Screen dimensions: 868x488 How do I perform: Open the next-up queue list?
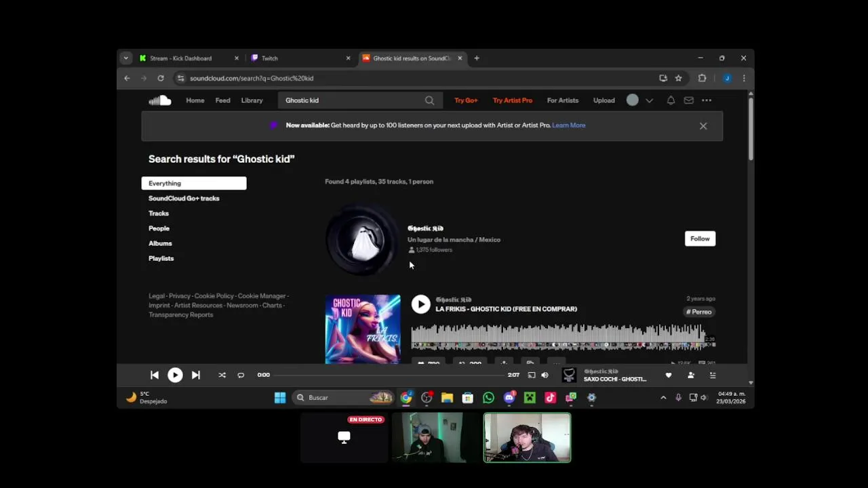point(713,375)
